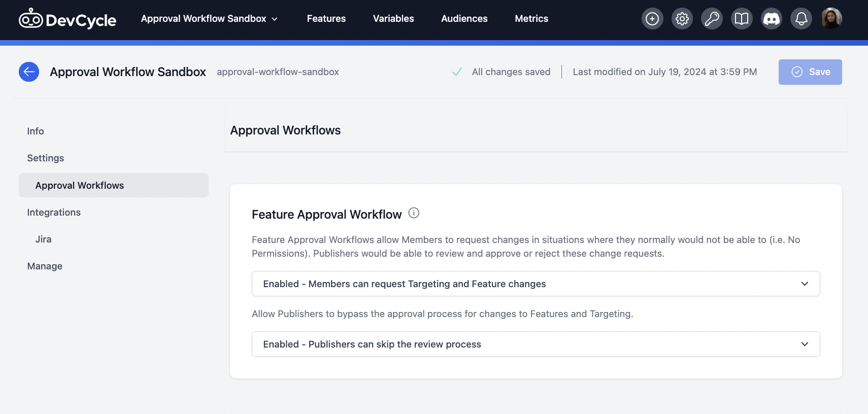Click the DevCycle logo in the header
Screen dimensions: 868x414
click(68, 19)
